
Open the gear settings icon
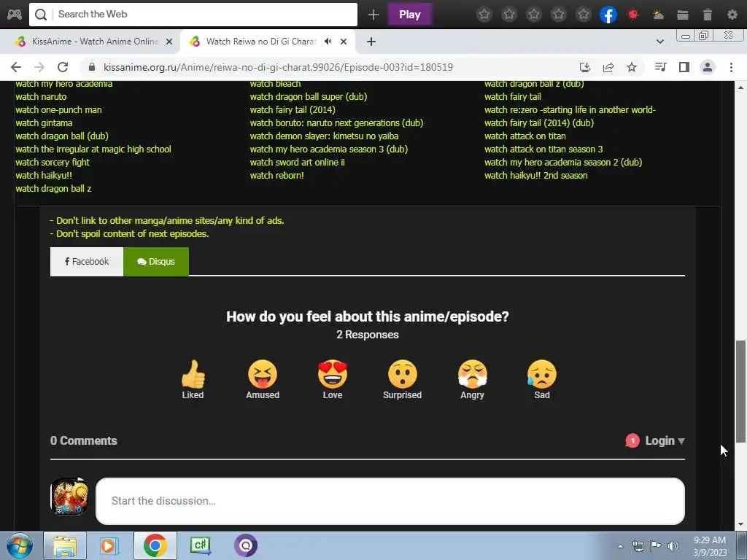(732, 15)
